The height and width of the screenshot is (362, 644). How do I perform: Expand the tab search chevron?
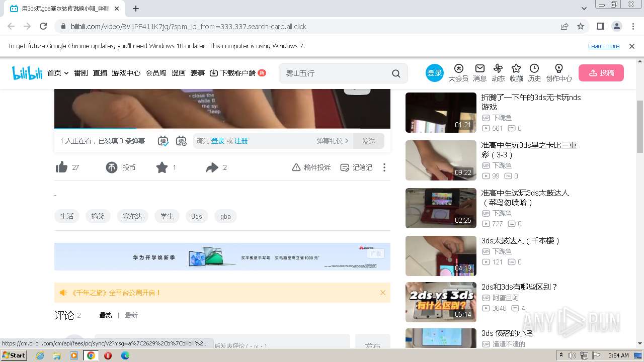click(584, 9)
